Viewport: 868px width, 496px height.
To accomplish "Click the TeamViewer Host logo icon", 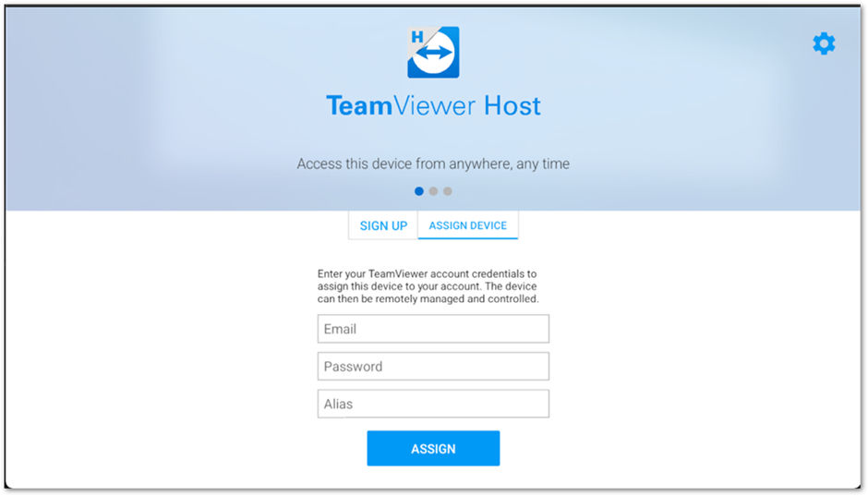I will [433, 52].
